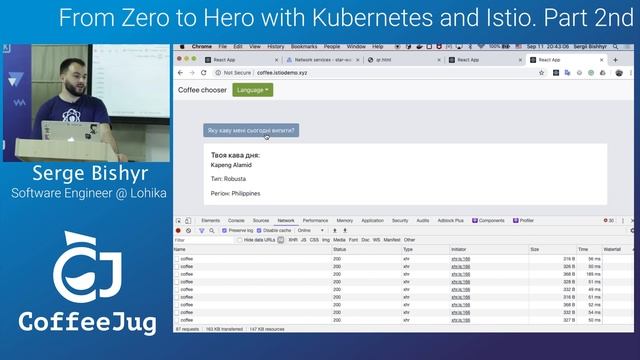Sort the table by the Time column
The width and height of the screenshot is (640, 360).
click(589, 249)
